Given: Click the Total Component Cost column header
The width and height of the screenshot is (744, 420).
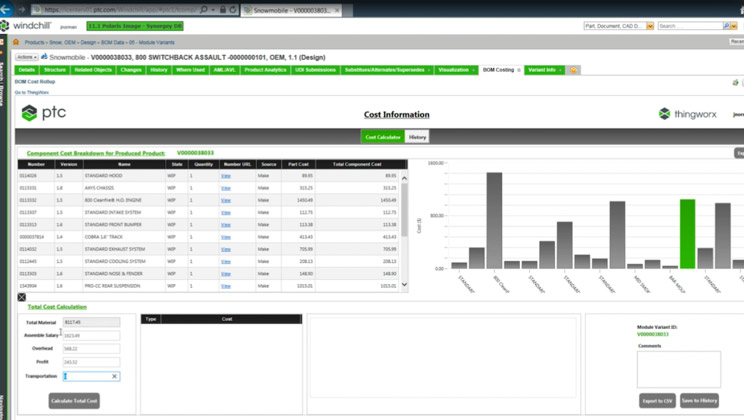Looking at the screenshot, I should 357,164.
